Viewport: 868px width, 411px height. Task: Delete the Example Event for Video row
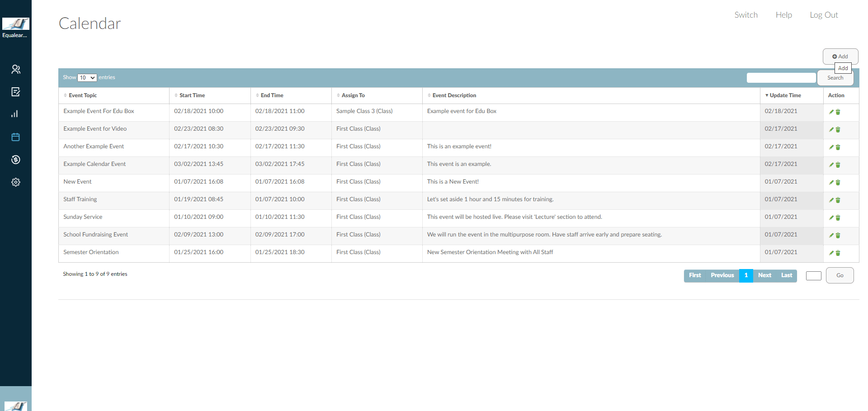point(838,129)
